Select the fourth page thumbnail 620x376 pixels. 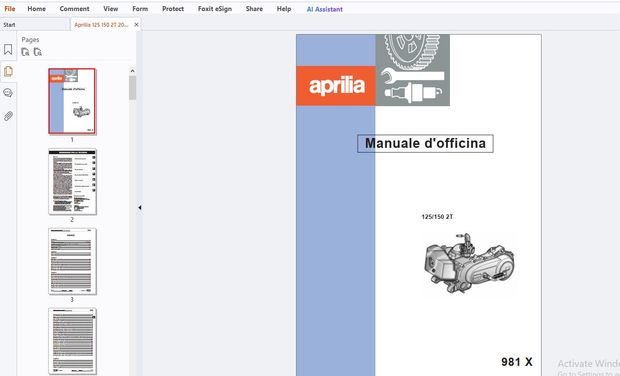click(x=72, y=341)
